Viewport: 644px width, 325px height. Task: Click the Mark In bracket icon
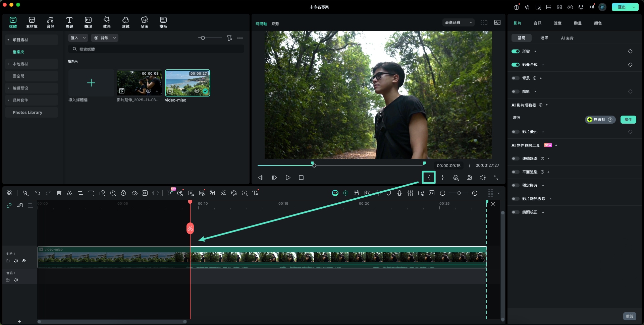pos(429,178)
